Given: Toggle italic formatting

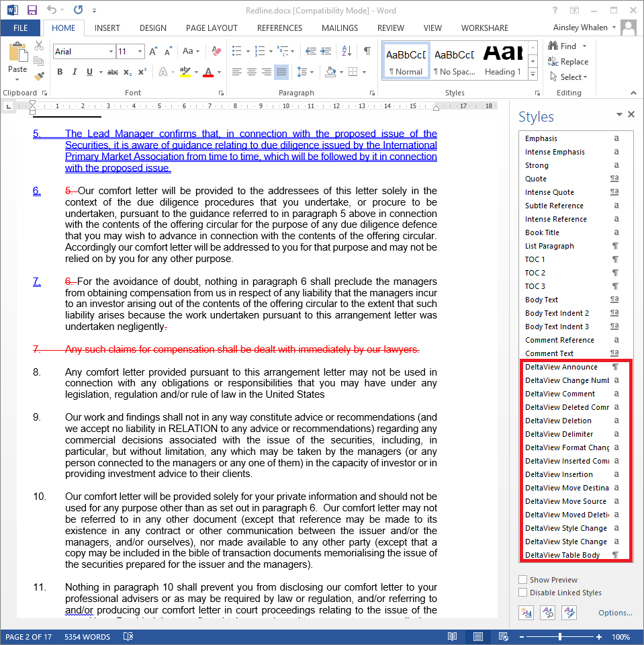Looking at the screenshot, I should [75, 72].
